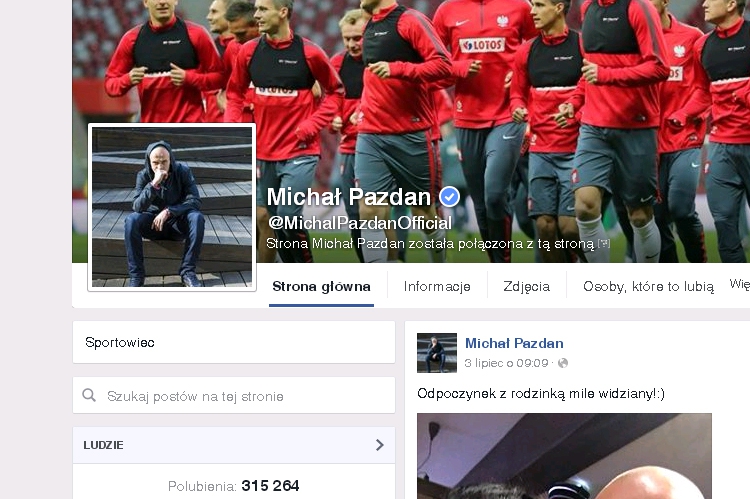Open the Osoby, które to lubią tab
The height and width of the screenshot is (499, 750).
pos(648,286)
